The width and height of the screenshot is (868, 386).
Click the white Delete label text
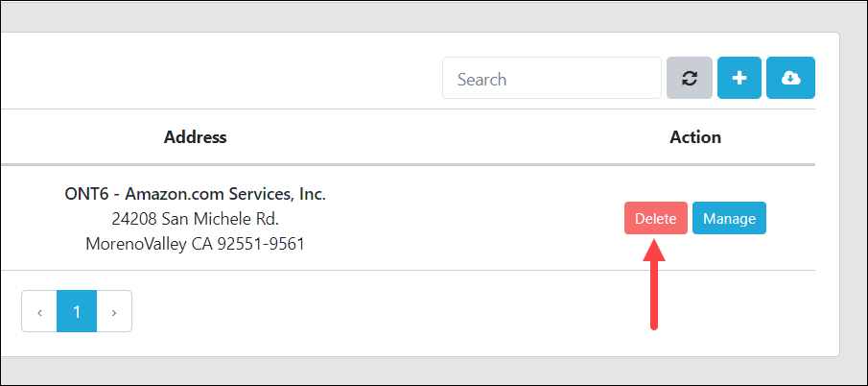click(x=656, y=219)
